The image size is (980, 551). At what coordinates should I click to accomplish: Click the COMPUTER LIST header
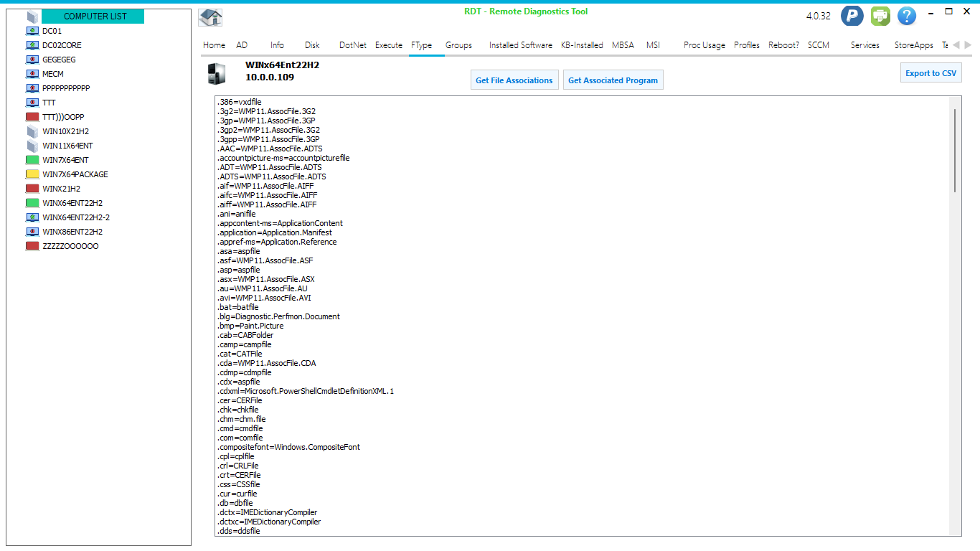point(93,17)
